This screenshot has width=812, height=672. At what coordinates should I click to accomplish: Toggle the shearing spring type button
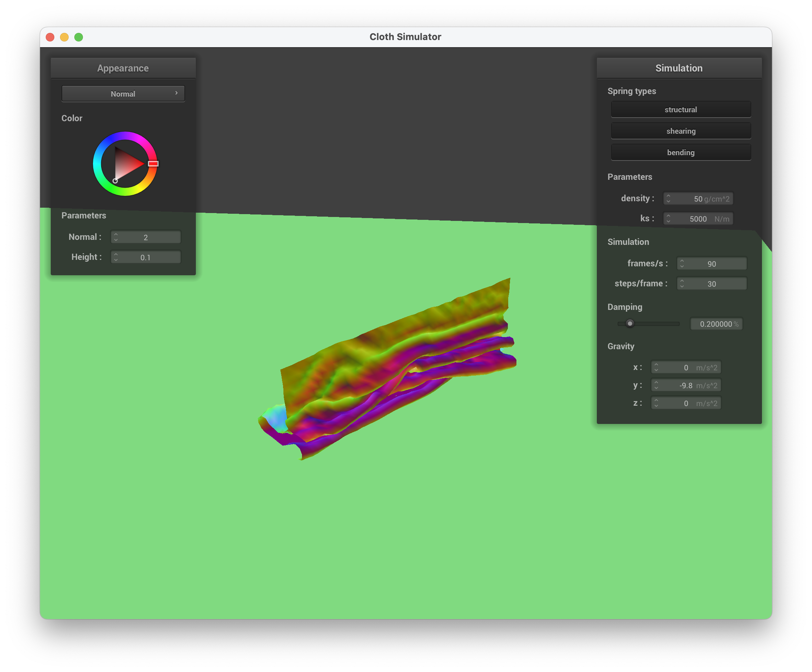pos(680,131)
